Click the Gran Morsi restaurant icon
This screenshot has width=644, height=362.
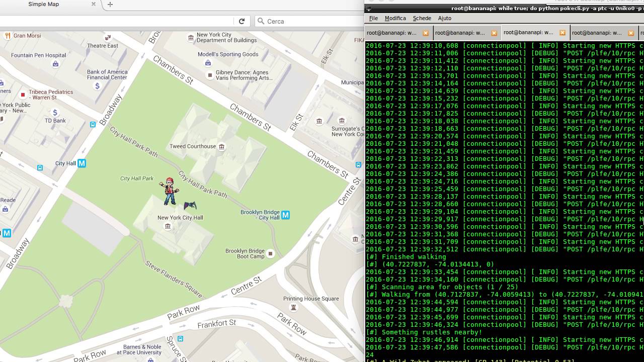point(8,36)
